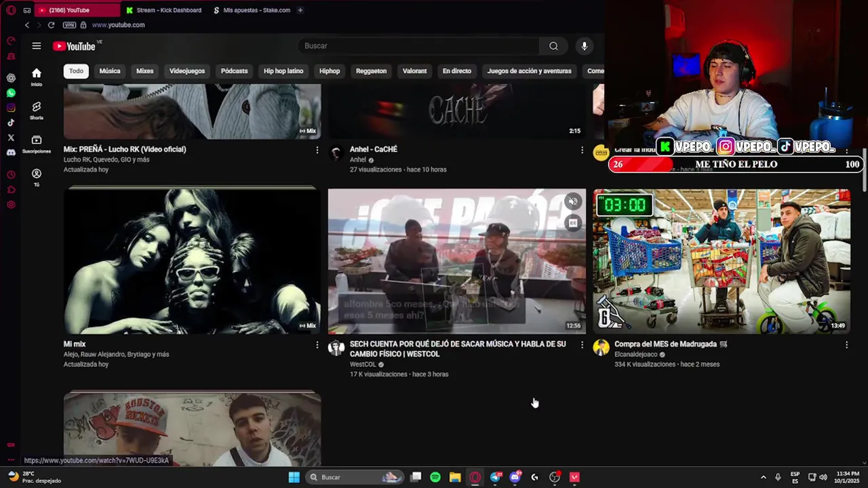Select the Música filter chip
The width and height of the screenshot is (868, 488).
coord(110,71)
